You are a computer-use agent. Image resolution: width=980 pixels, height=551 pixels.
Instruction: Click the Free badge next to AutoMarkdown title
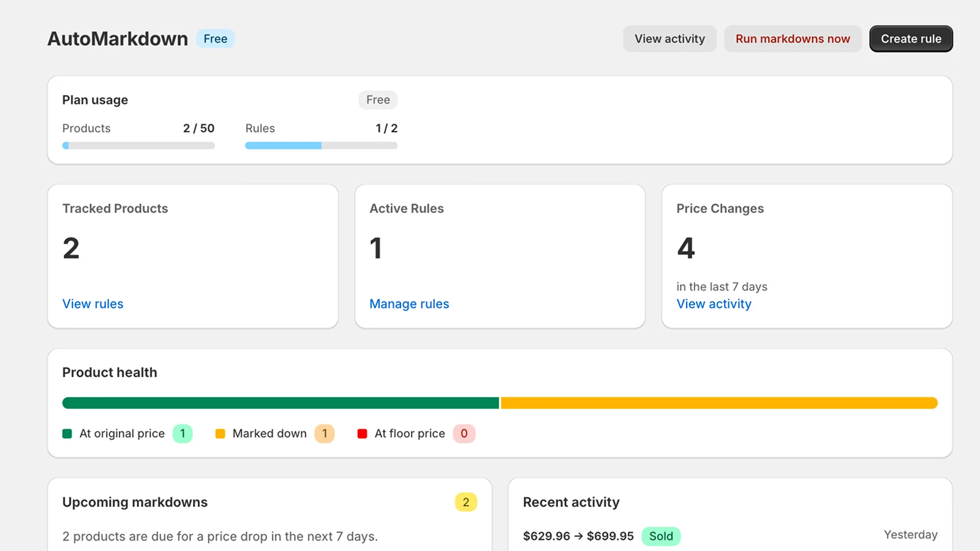(x=215, y=39)
